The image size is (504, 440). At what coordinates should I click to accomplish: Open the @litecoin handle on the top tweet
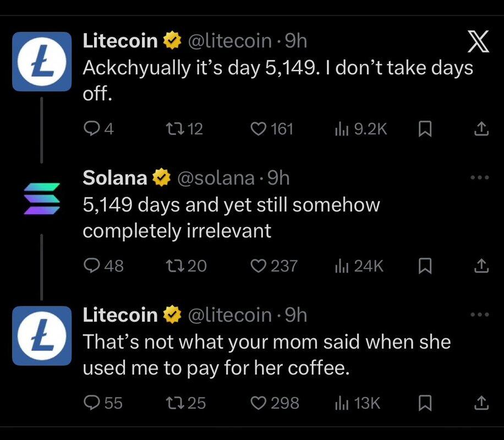(x=230, y=40)
